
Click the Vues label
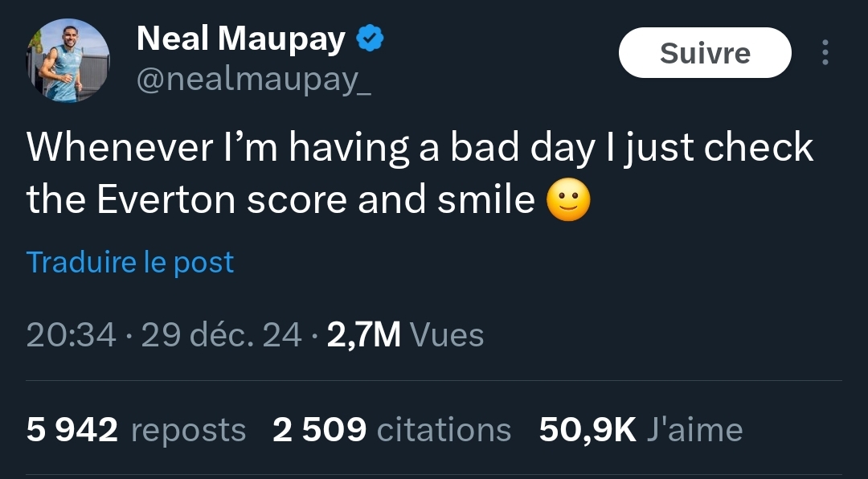[447, 334]
